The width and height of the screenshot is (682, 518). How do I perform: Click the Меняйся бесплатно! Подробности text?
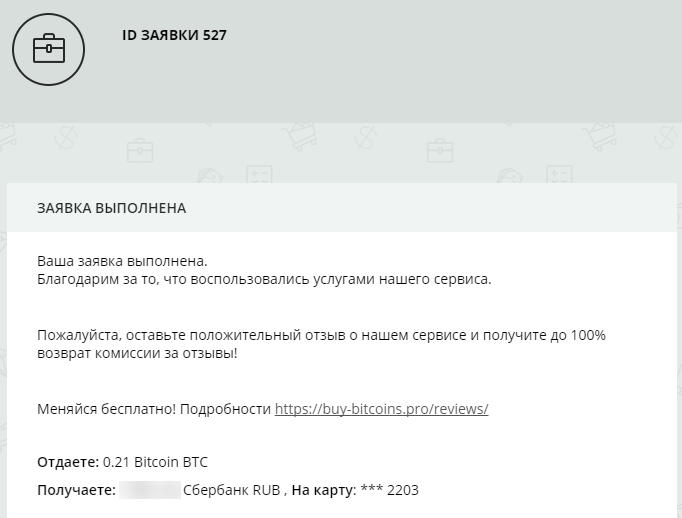tap(154, 409)
